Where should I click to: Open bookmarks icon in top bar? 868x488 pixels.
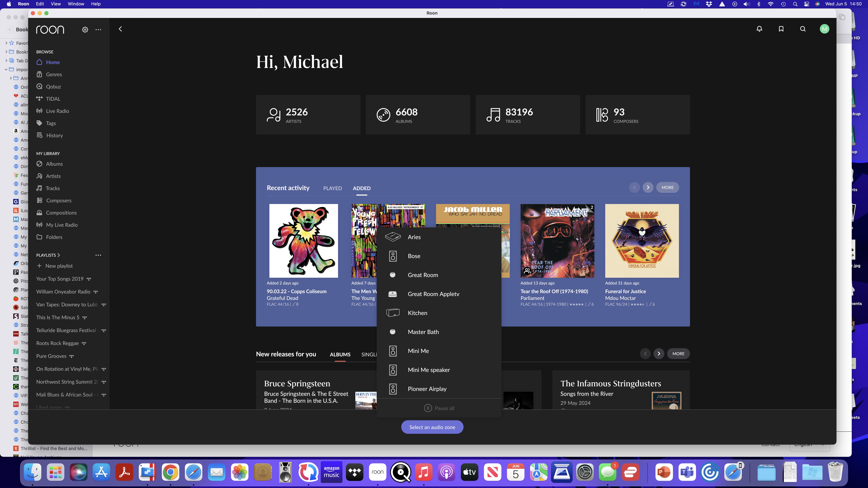(781, 29)
